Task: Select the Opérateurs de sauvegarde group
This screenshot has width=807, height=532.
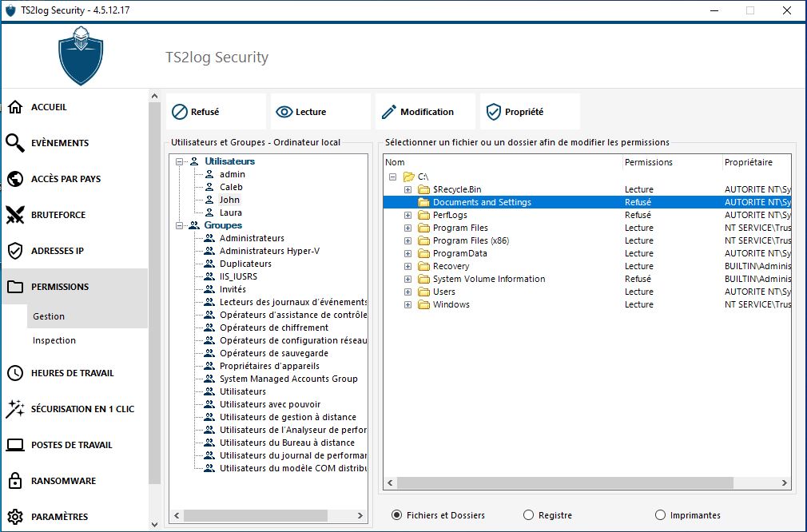Action: click(274, 353)
